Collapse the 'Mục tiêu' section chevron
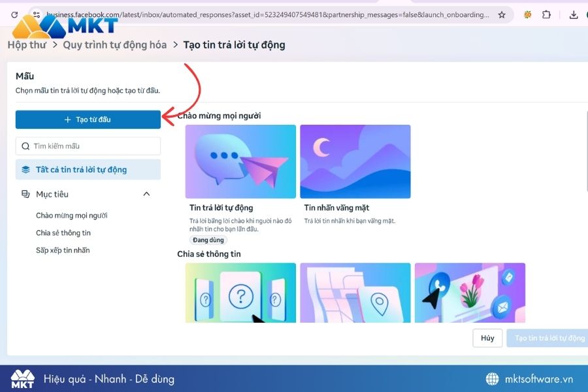Screen dimensions: 588x392 [x=146, y=194]
